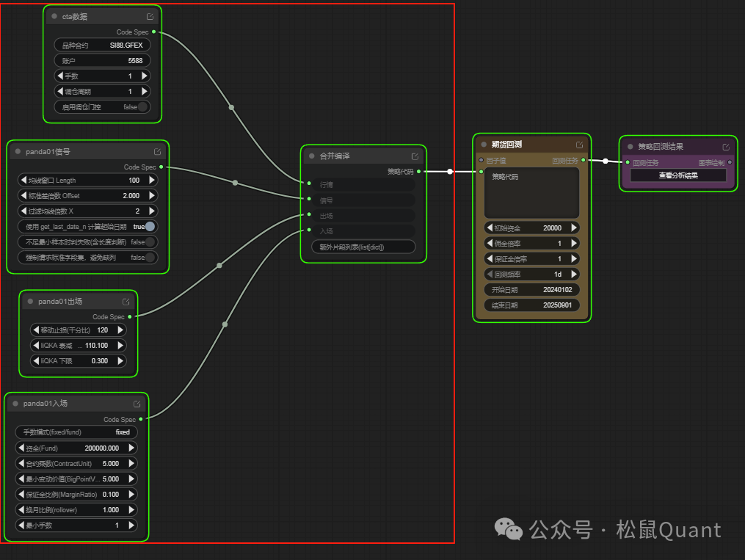Viewport: 745px width, 560px height.
Task: Click the 查看分析结果 button
Action: click(677, 175)
